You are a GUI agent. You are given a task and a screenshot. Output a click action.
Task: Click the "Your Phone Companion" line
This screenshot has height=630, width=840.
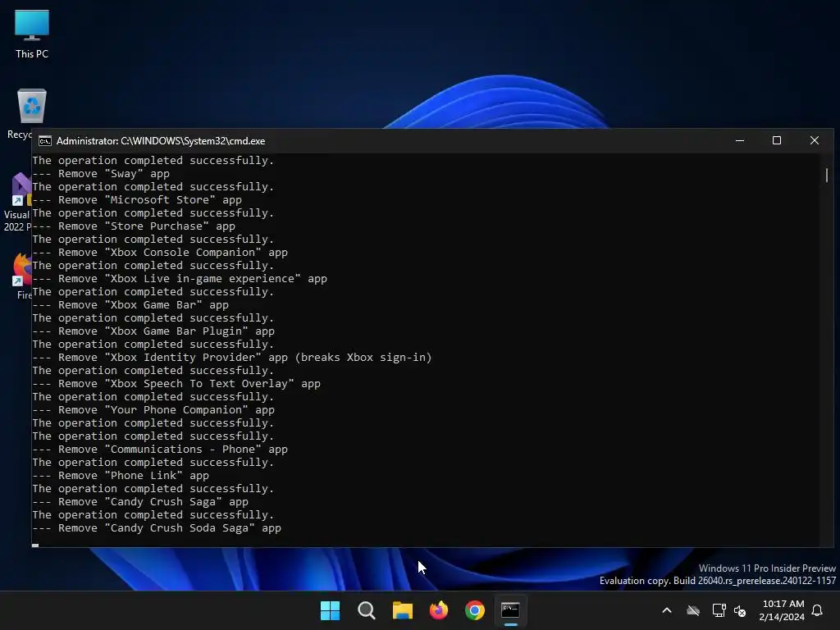pos(153,410)
